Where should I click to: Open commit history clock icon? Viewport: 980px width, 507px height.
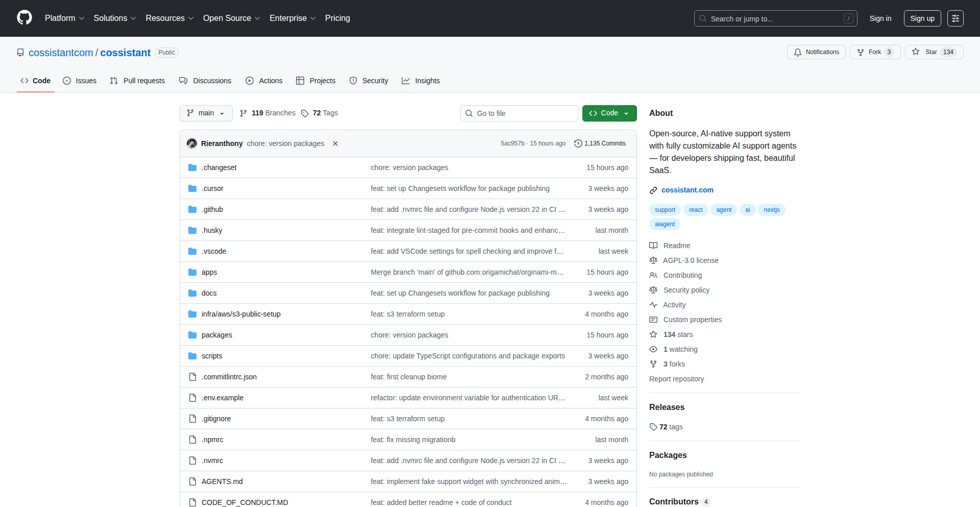coord(578,143)
